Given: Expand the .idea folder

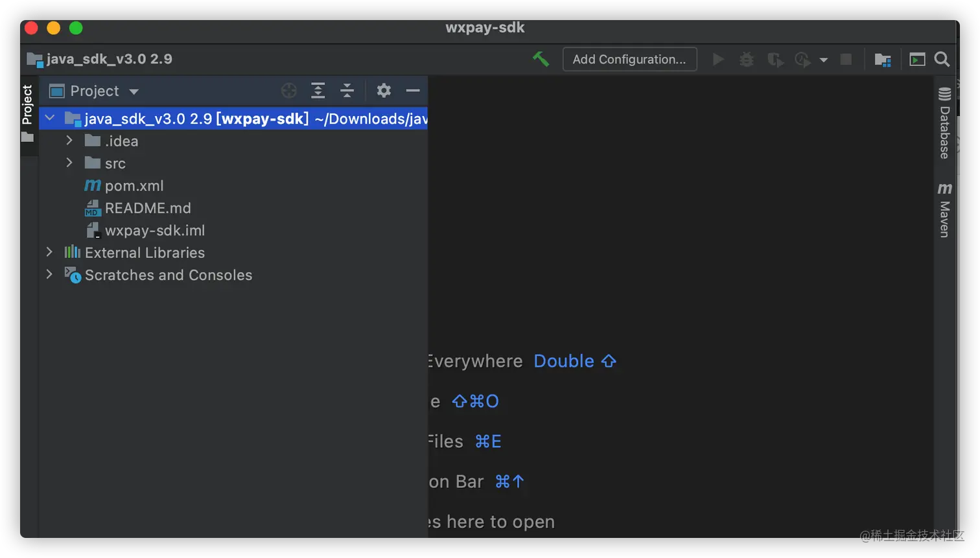Looking at the screenshot, I should pyautogui.click(x=69, y=141).
